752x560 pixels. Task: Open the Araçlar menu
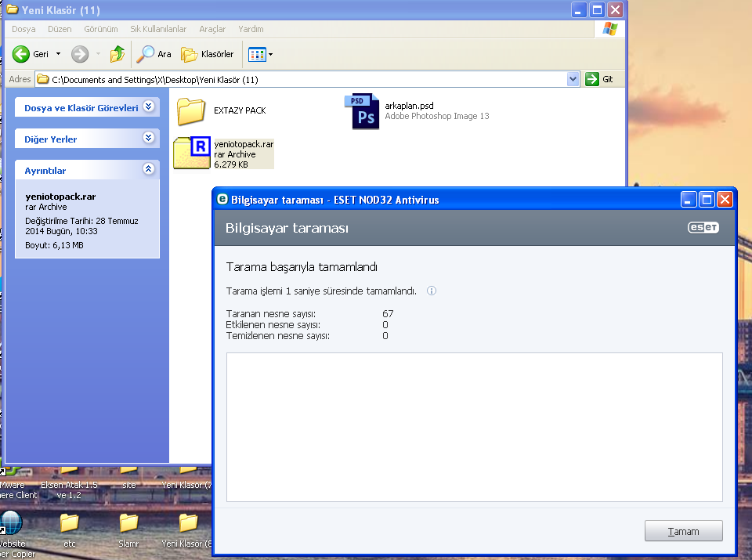tap(212, 29)
